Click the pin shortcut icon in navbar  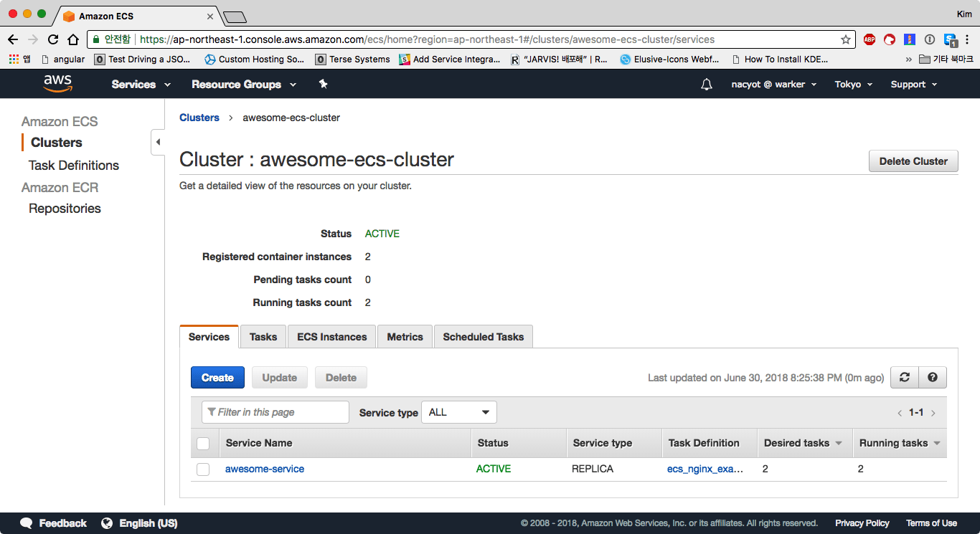[x=323, y=85]
